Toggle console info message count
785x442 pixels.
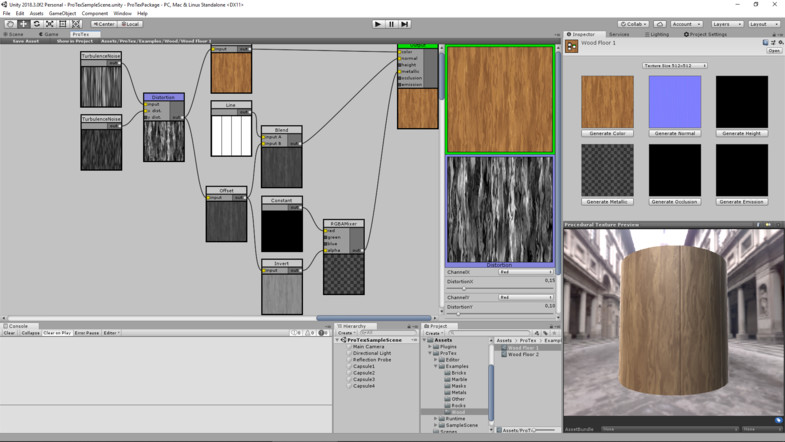tap(296, 332)
